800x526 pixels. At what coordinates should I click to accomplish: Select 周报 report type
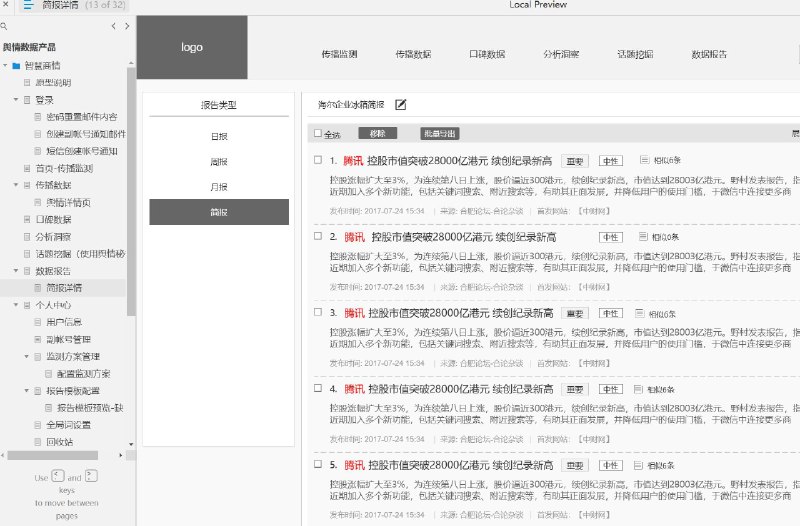[219, 162]
